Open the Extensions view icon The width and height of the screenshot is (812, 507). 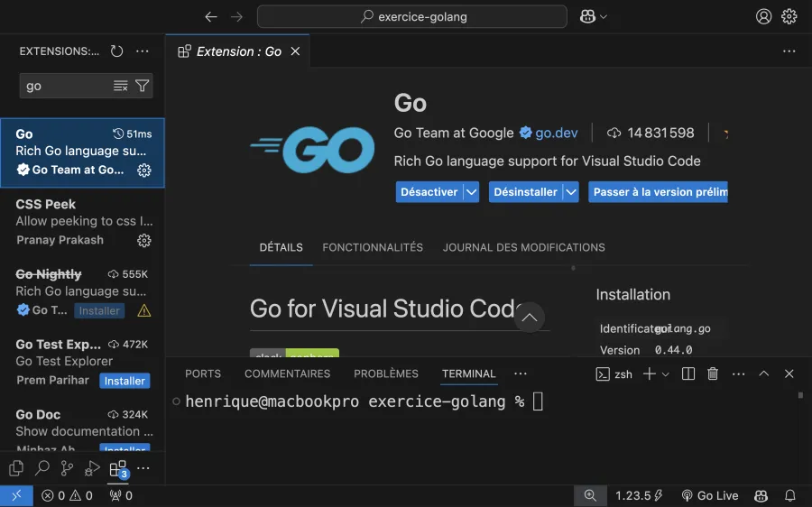[x=118, y=469]
